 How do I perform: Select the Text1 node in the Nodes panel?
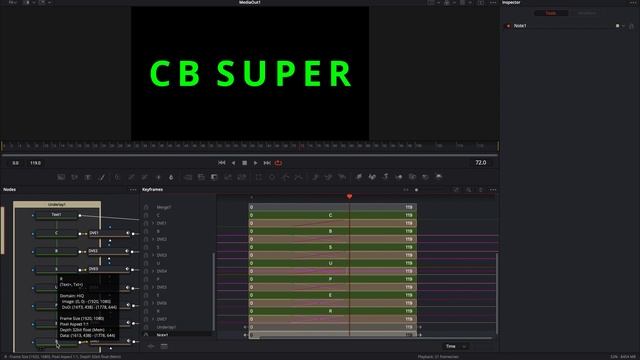click(x=56, y=215)
